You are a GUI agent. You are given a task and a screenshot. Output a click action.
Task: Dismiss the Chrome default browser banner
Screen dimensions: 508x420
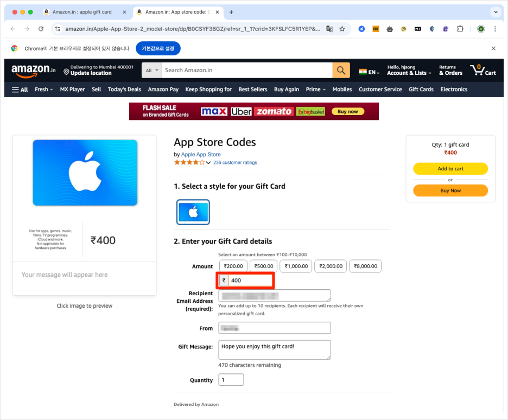click(x=493, y=48)
